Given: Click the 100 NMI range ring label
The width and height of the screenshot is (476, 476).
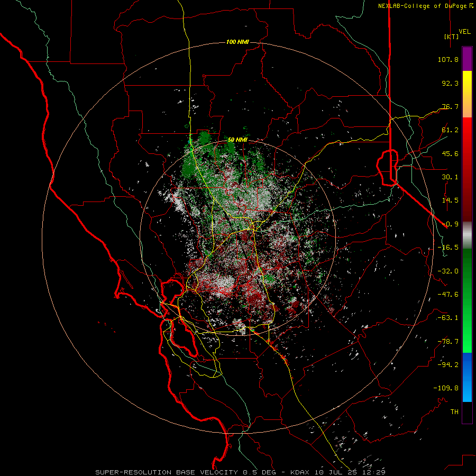Looking at the screenshot, I should click(237, 42).
